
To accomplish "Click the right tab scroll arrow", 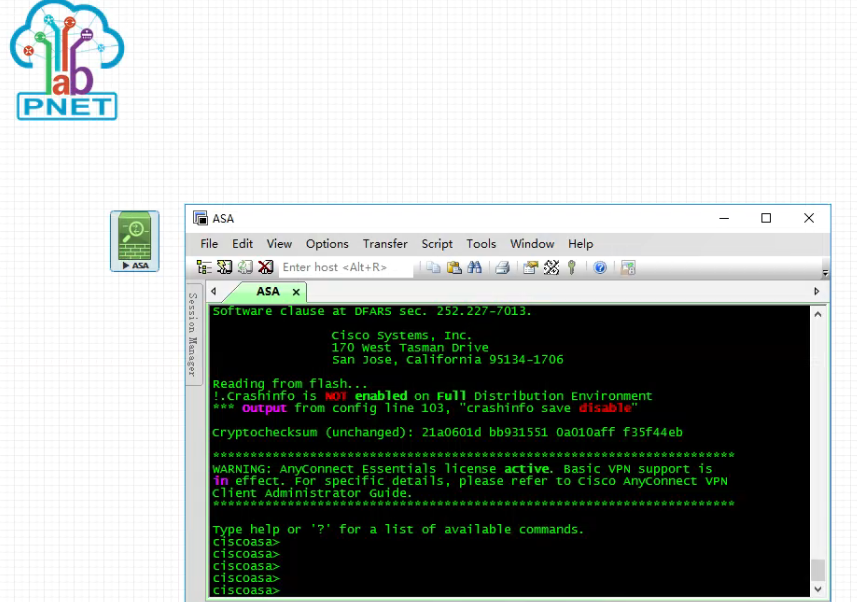I will [817, 291].
